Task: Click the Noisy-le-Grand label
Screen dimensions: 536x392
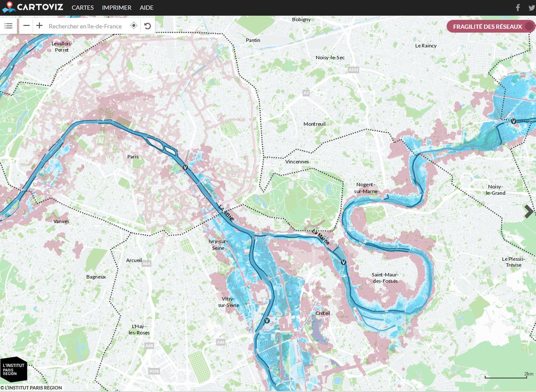Action: 496,190
